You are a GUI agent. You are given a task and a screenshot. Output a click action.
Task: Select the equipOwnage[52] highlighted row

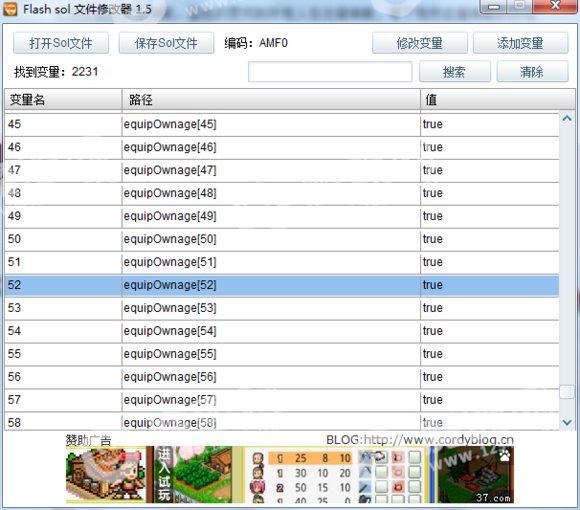[281, 285]
